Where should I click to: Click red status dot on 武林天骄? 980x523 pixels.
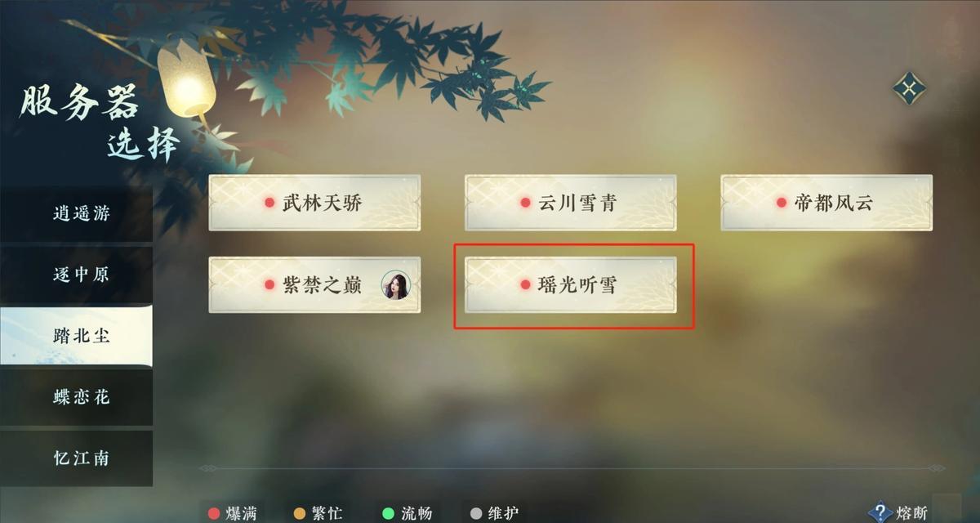pyautogui.click(x=269, y=203)
